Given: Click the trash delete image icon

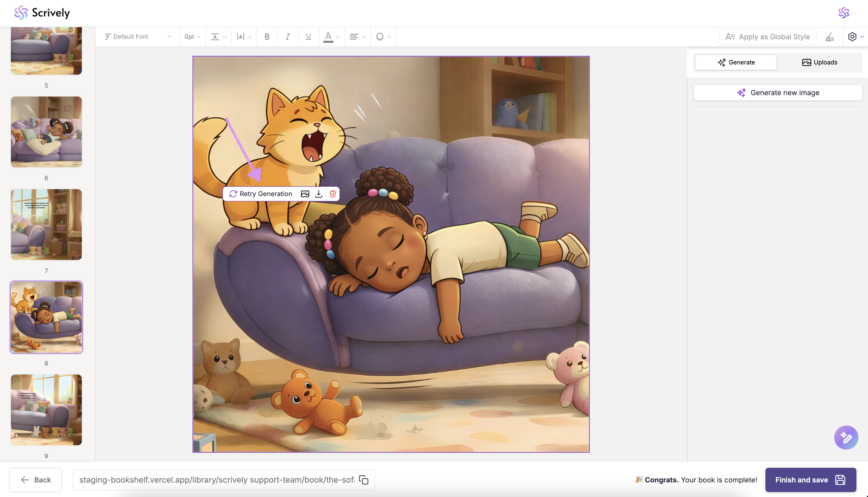Looking at the screenshot, I should click(x=333, y=194).
